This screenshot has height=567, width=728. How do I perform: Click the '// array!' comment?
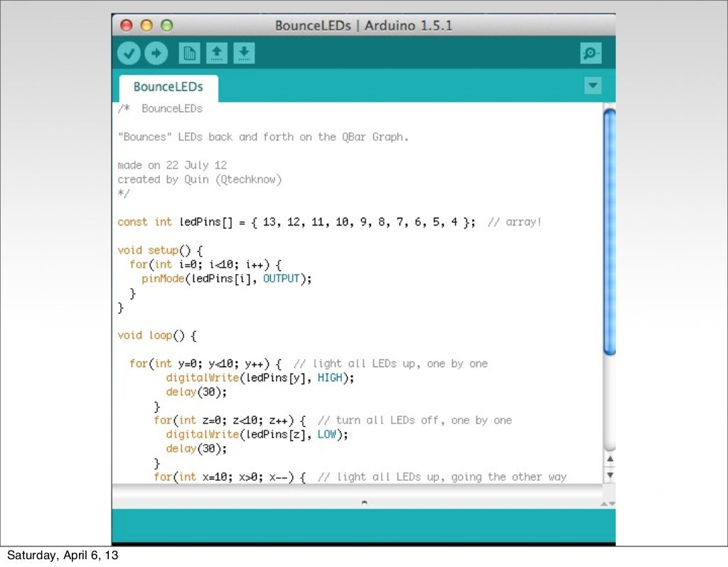(515, 222)
